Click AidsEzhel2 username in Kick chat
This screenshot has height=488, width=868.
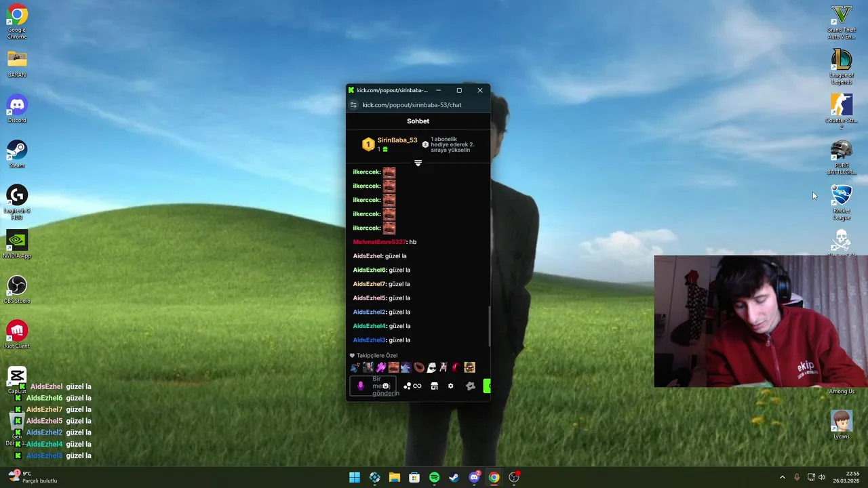370,312
